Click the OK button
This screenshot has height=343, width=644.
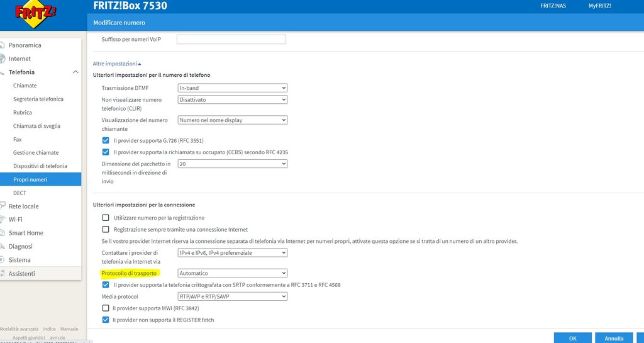tap(572, 338)
